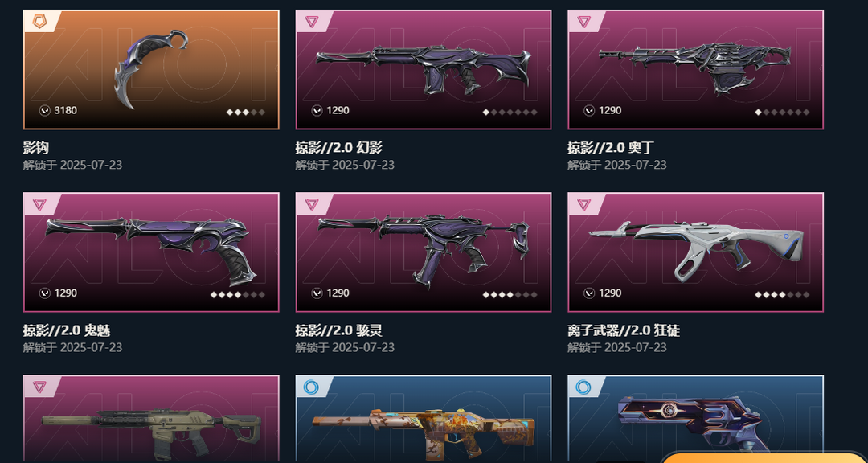The image size is (868, 463).
Task: Open the 离子武器//2.0 狂徒 title link
Action: 624,330
